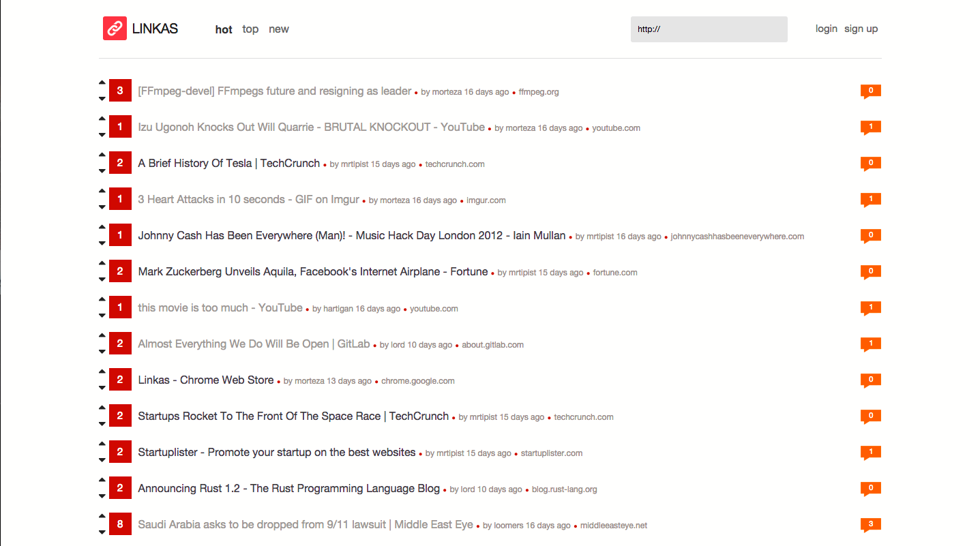The width and height of the screenshot is (980, 546).
Task: Open A Brief History Of Tesla article
Action: tap(229, 164)
